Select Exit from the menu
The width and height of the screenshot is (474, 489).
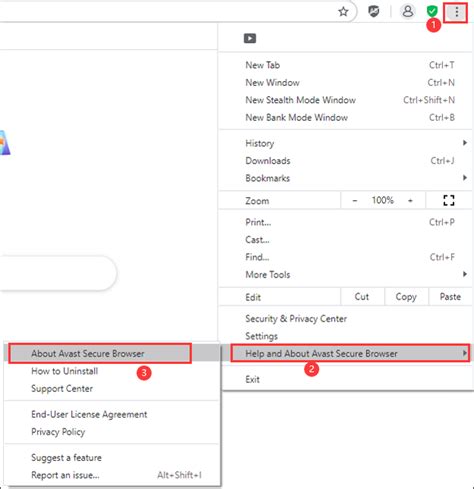point(346,379)
